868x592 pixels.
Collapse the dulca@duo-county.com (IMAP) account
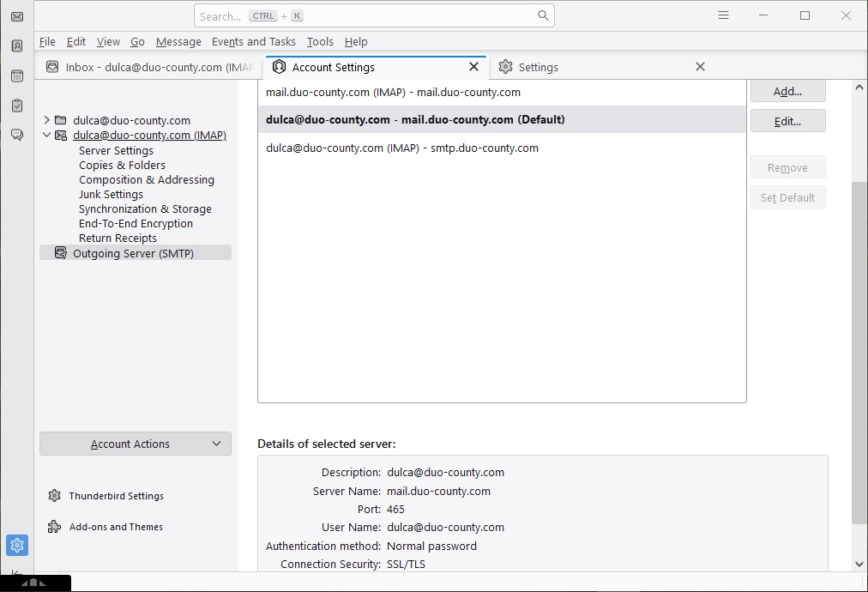47,136
